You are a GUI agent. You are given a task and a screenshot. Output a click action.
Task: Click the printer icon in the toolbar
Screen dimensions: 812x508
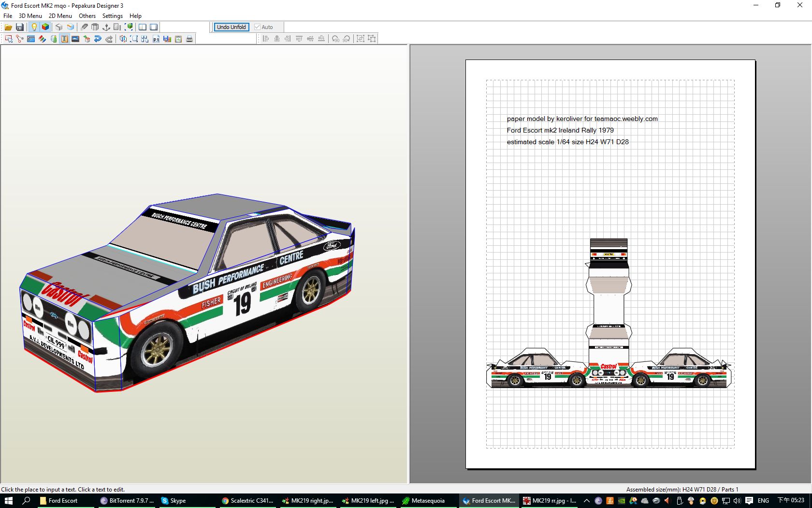pyautogui.click(x=189, y=39)
